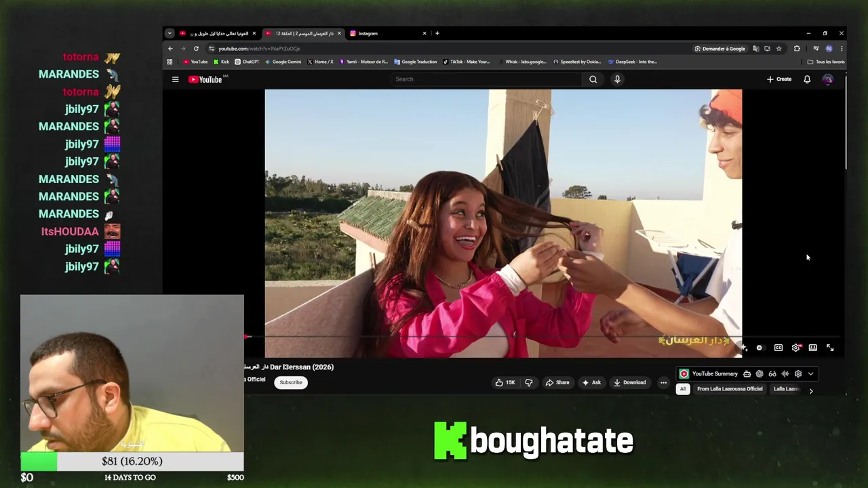
Task: Open the Chrome translate page icon
Action: tap(755, 49)
